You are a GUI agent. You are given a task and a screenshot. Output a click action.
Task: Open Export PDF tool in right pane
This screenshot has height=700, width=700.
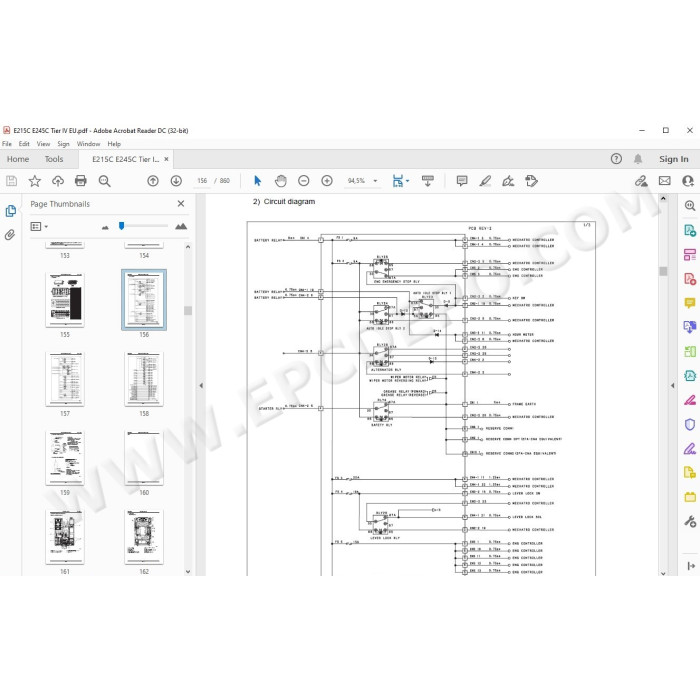(690, 230)
